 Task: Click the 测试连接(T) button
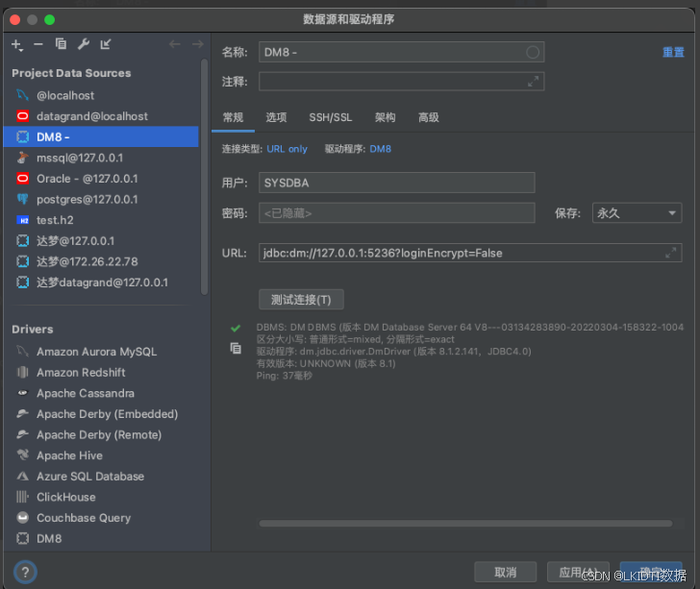[x=301, y=300]
